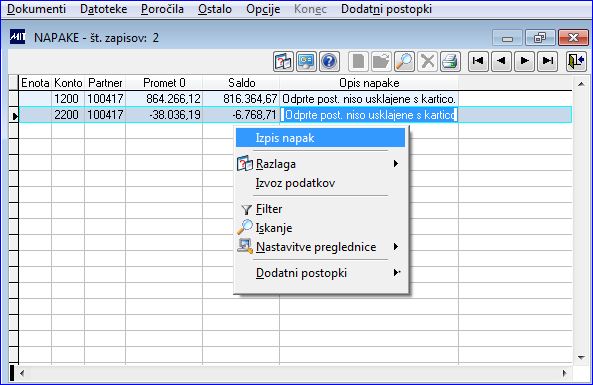Click the Saldo value -6.768,71
This screenshot has height=385, width=593.
[241, 115]
